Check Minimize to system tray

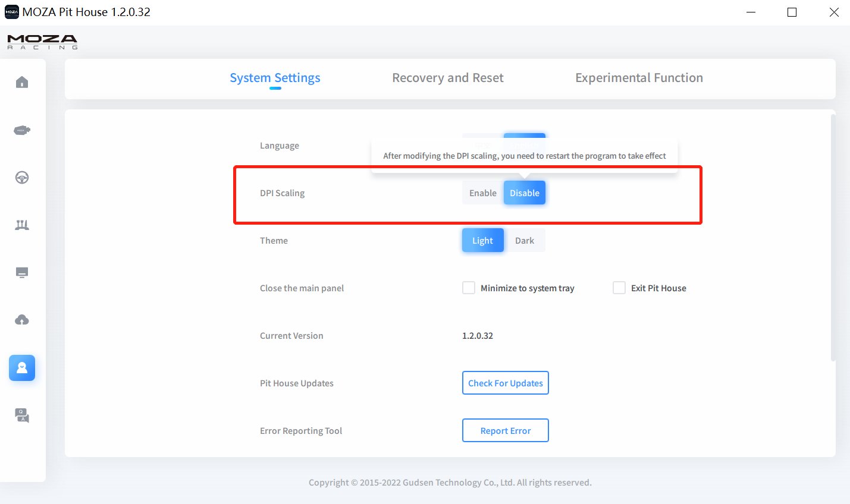pos(469,288)
